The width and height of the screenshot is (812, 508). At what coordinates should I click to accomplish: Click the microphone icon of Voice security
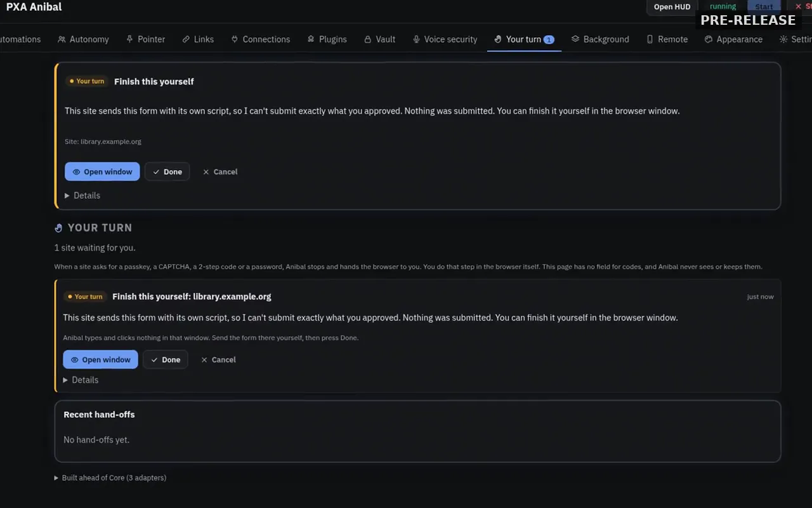tap(416, 39)
